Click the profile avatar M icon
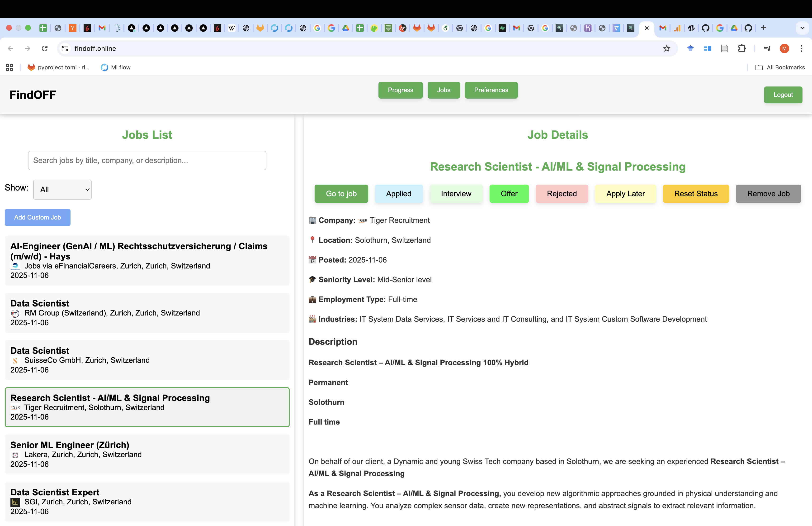812x526 pixels. 784,48
